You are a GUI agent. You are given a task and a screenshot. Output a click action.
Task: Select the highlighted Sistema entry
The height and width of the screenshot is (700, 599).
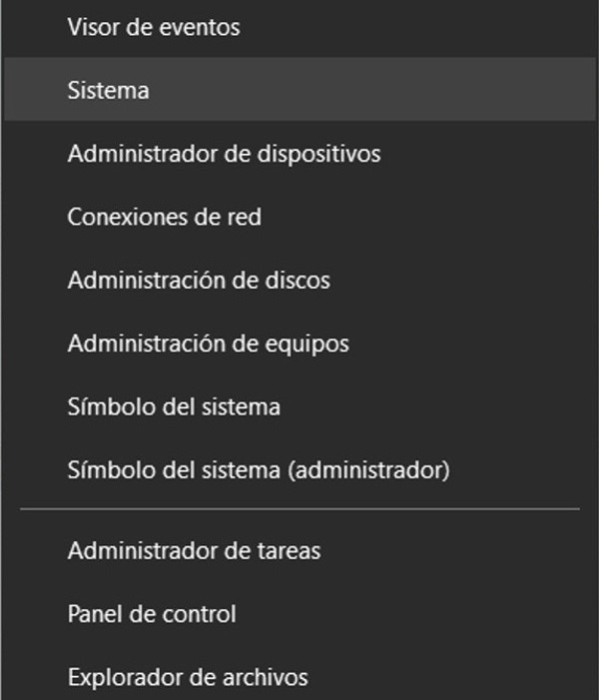109,90
